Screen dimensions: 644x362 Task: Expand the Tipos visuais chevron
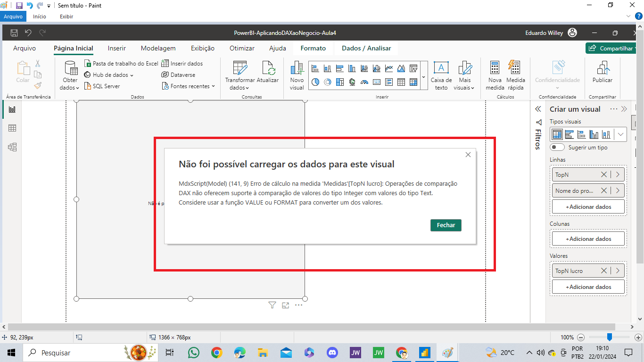620,134
